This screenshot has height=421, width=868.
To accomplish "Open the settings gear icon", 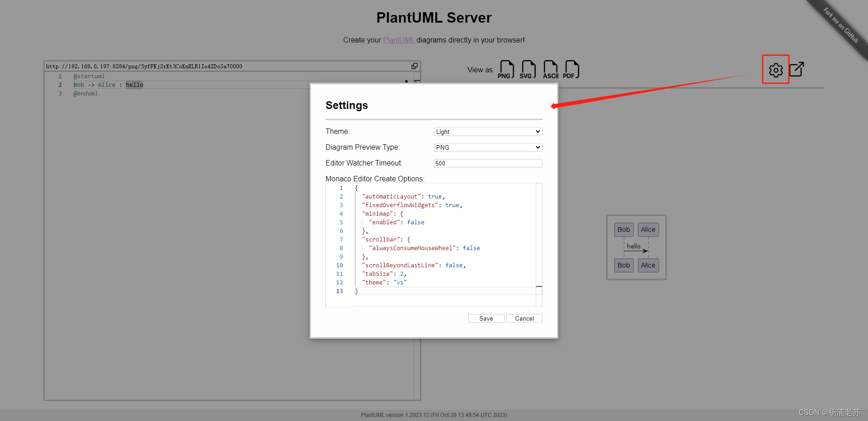I will click(776, 70).
